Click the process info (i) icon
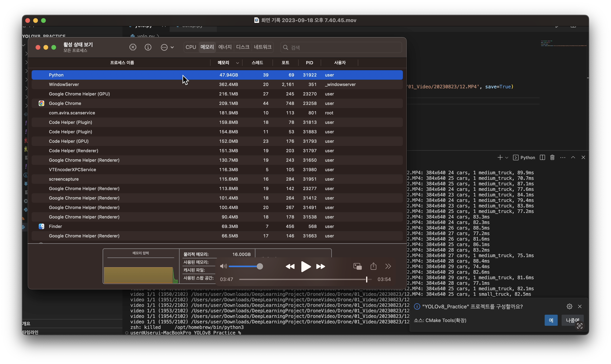Viewport: 611px width, 364px height. pyautogui.click(x=148, y=47)
